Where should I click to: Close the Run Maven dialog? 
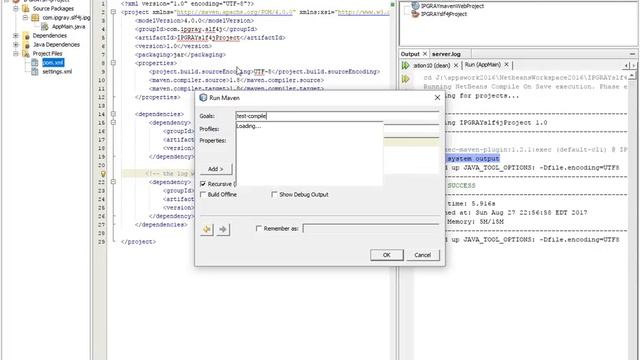click(437, 98)
